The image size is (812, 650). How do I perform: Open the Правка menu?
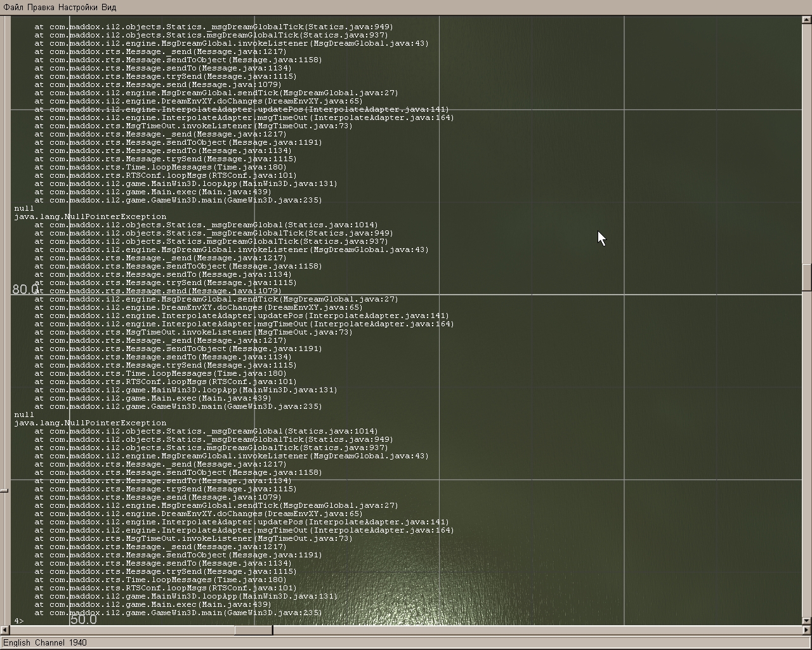(41, 7)
